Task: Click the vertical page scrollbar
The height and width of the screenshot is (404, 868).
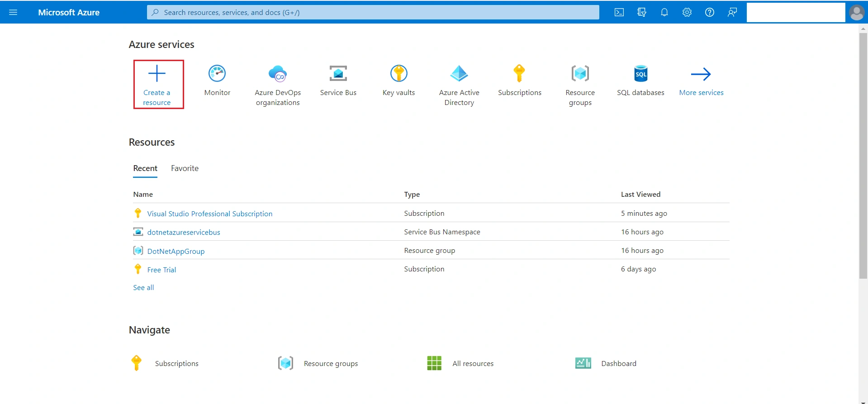Action: (x=863, y=156)
